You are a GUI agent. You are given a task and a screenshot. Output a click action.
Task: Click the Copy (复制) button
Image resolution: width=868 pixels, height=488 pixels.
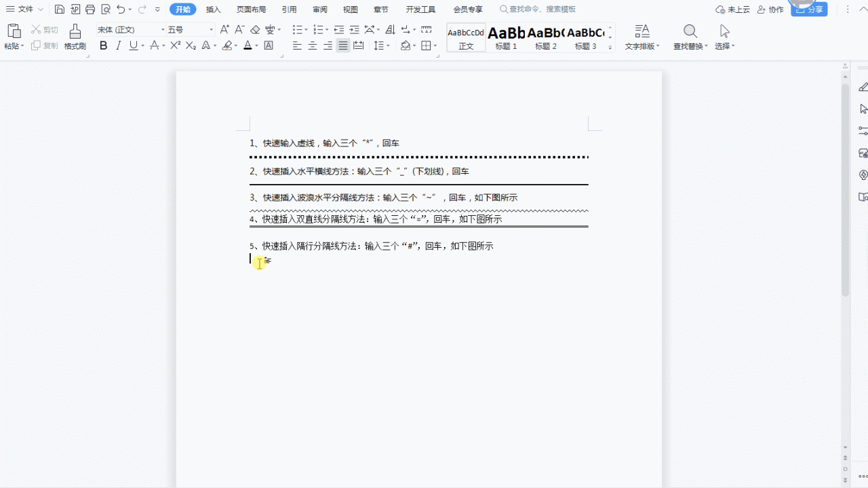45,45
